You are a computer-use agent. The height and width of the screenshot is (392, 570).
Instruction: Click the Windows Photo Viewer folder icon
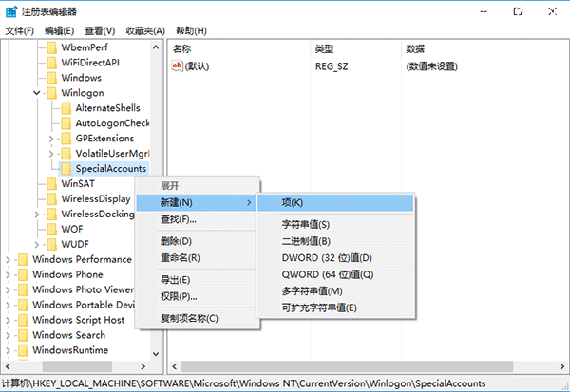pos(23,290)
